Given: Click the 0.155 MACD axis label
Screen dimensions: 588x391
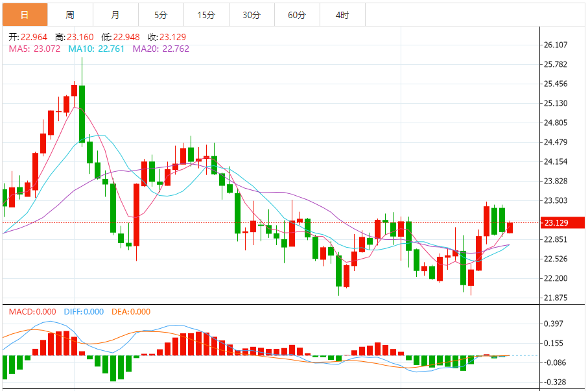Looking at the screenshot, I should click(x=554, y=344).
